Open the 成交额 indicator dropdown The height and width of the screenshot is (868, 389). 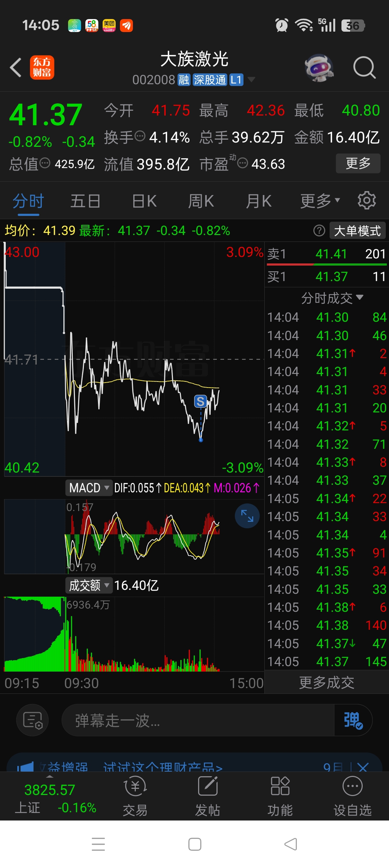[x=89, y=585]
